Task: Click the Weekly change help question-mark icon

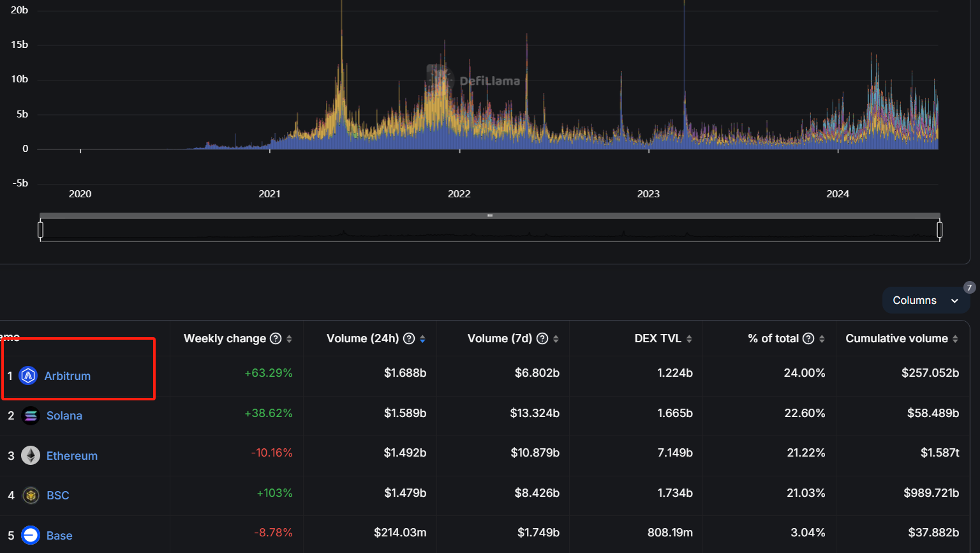Action: tap(276, 338)
